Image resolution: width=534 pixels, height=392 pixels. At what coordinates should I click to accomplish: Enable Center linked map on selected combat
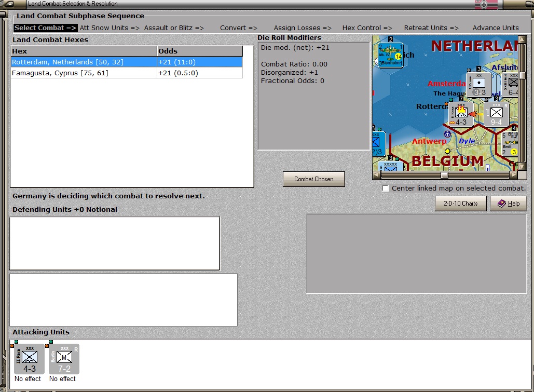coord(385,188)
